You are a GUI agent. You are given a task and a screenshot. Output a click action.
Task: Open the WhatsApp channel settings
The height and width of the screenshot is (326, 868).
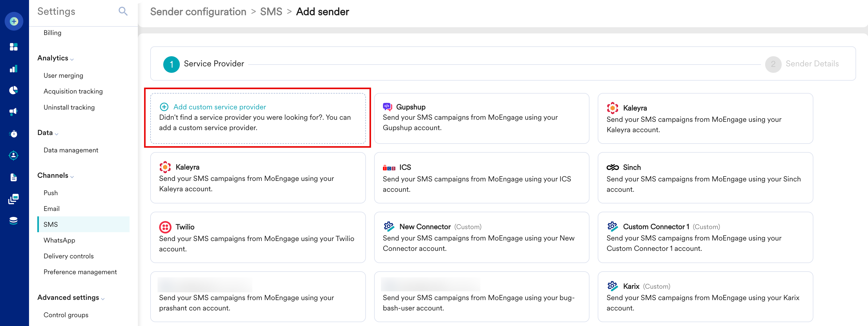pyautogui.click(x=59, y=240)
